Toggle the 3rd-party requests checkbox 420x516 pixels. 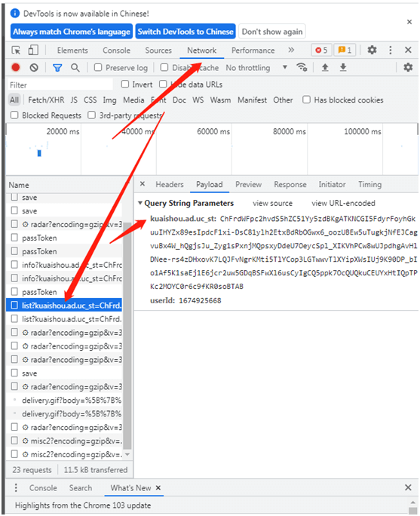coord(91,115)
